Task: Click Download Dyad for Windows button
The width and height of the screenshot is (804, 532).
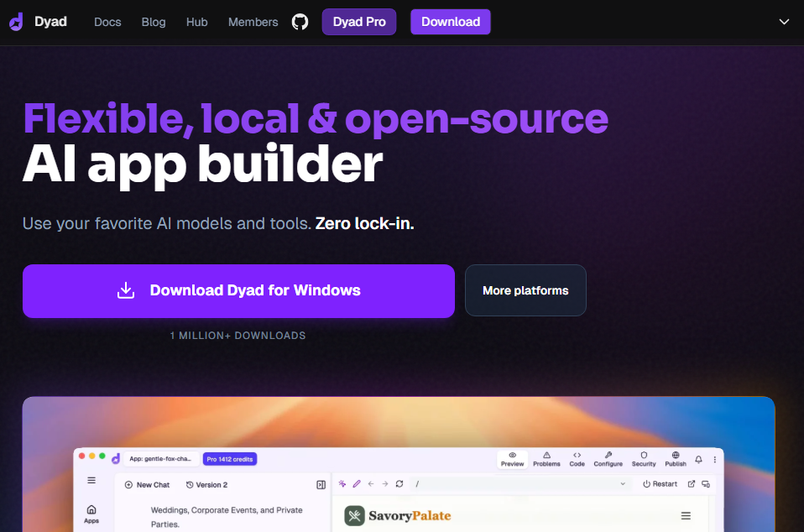Action: [x=238, y=291]
